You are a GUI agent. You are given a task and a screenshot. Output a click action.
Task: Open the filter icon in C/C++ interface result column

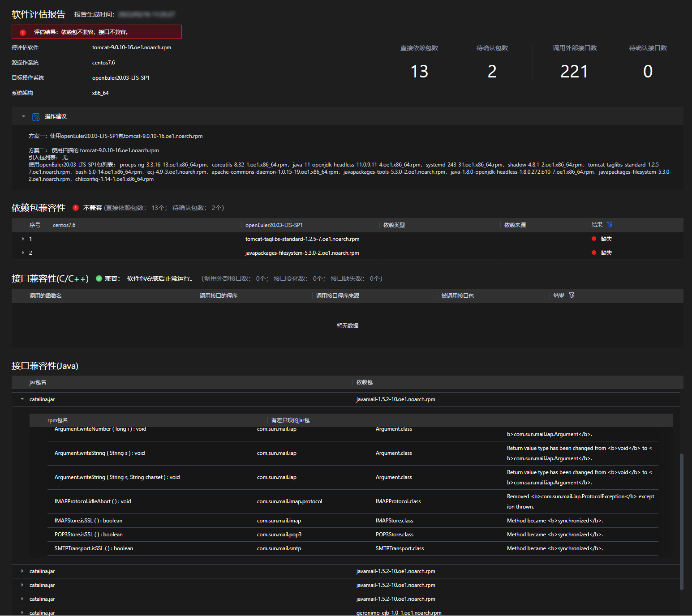tap(572, 295)
